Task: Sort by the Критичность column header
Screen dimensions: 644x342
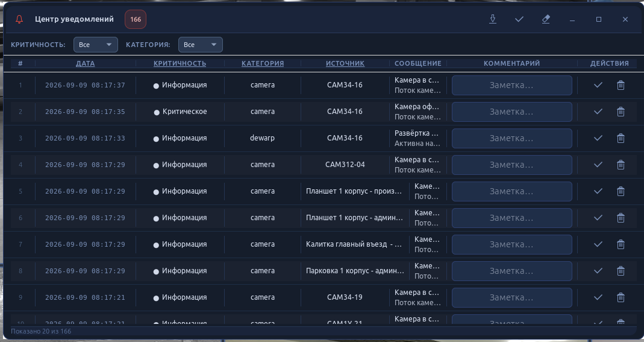Action: tap(180, 63)
